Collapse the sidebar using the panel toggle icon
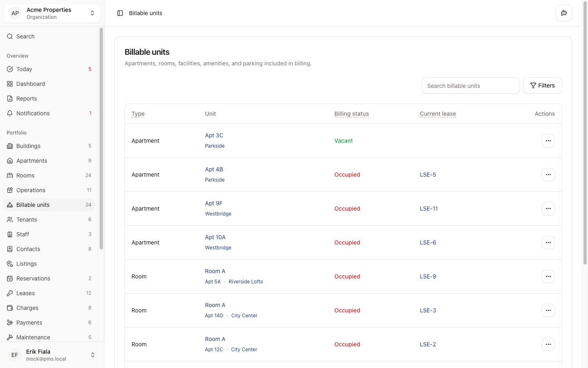Image resolution: width=588 pixels, height=368 pixels. [120, 13]
